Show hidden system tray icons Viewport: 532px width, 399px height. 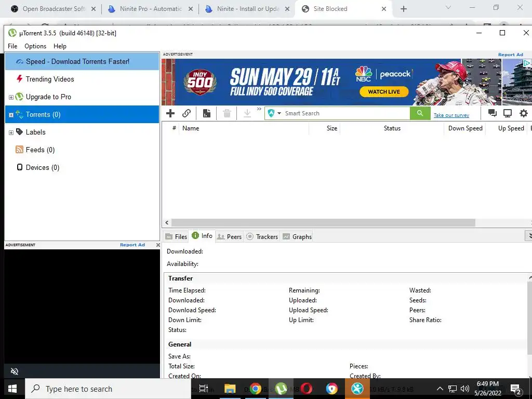point(440,389)
